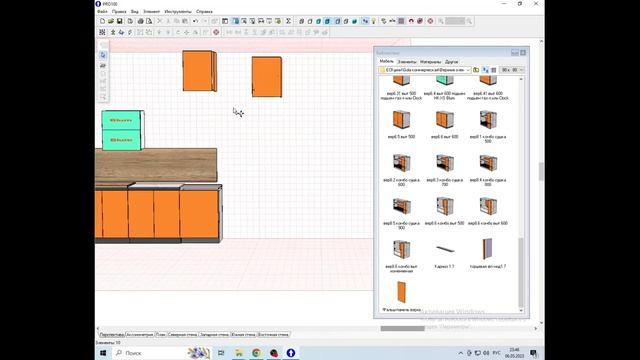Switch to the Перспектива view tab

112,334
